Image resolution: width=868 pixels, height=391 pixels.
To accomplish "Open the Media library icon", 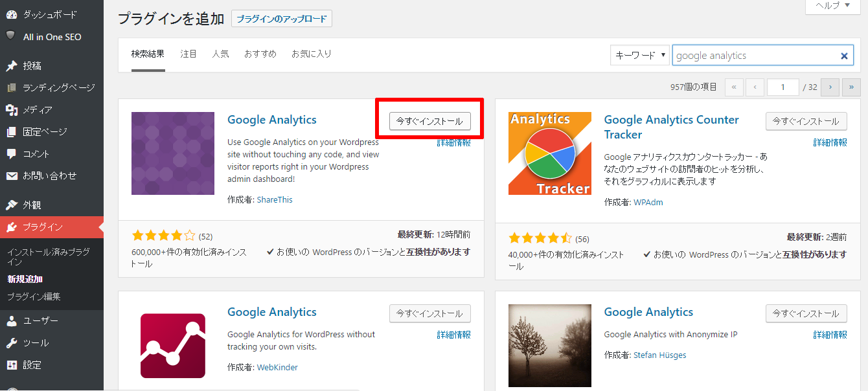I will 11,110.
